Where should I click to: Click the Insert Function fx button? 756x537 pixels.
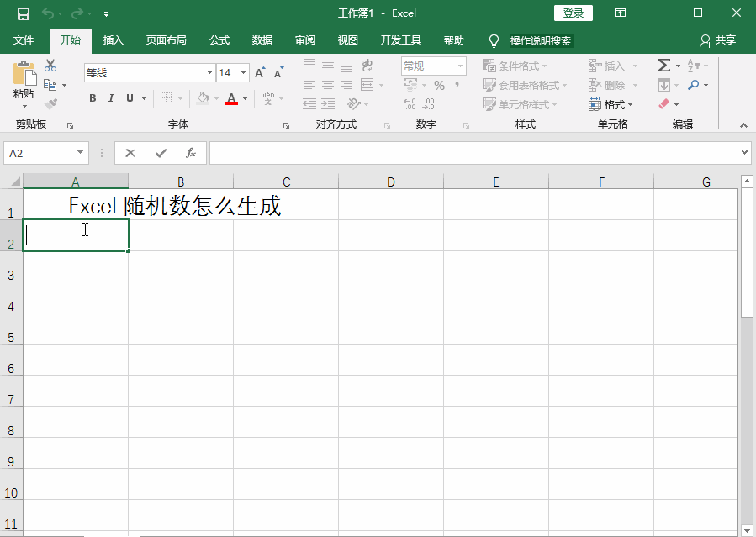[190, 153]
